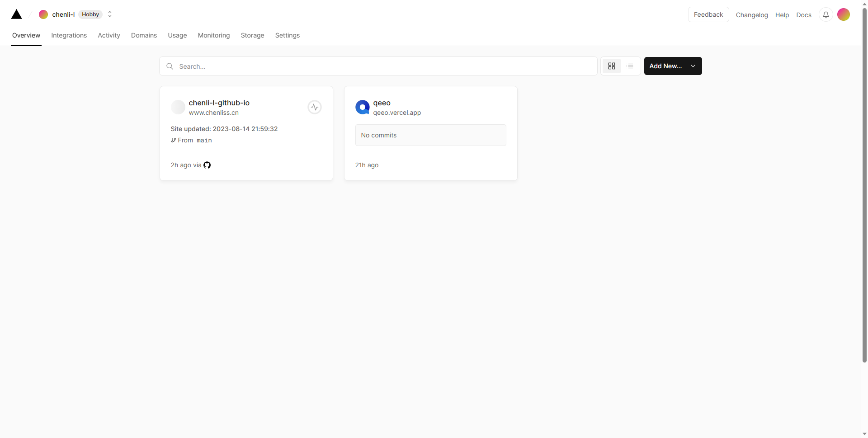Expand the team switcher chevrons
Image resolution: width=868 pixels, height=438 pixels.
110,14
